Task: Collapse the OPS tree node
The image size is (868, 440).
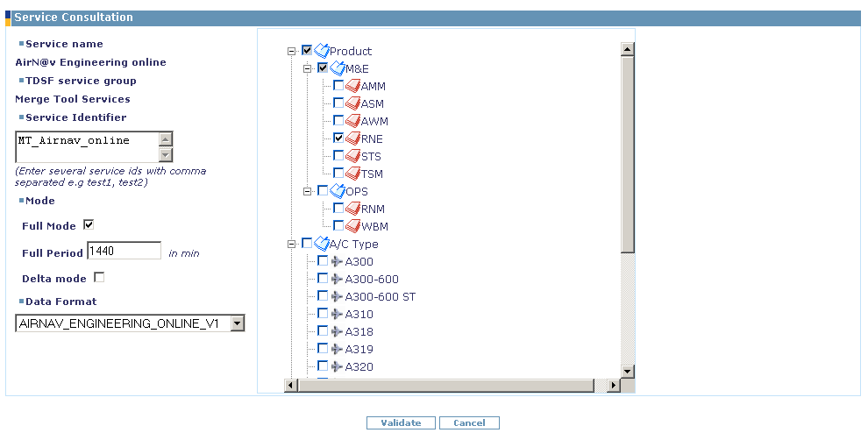Action: click(307, 191)
